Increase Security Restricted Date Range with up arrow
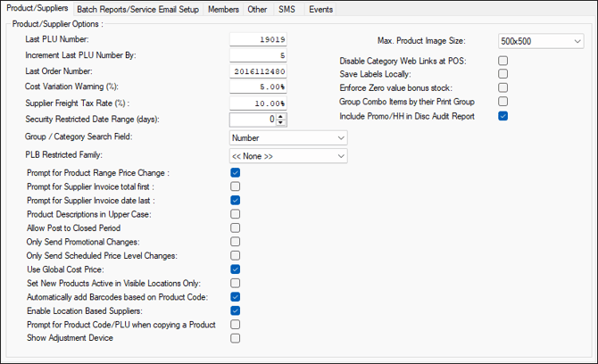The width and height of the screenshot is (598, 364). [x=280, y=117]
